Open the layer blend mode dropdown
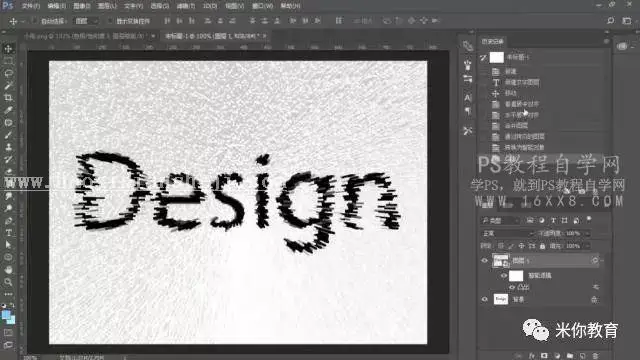Screen dimensions: 640x360 tap(507, 233)
